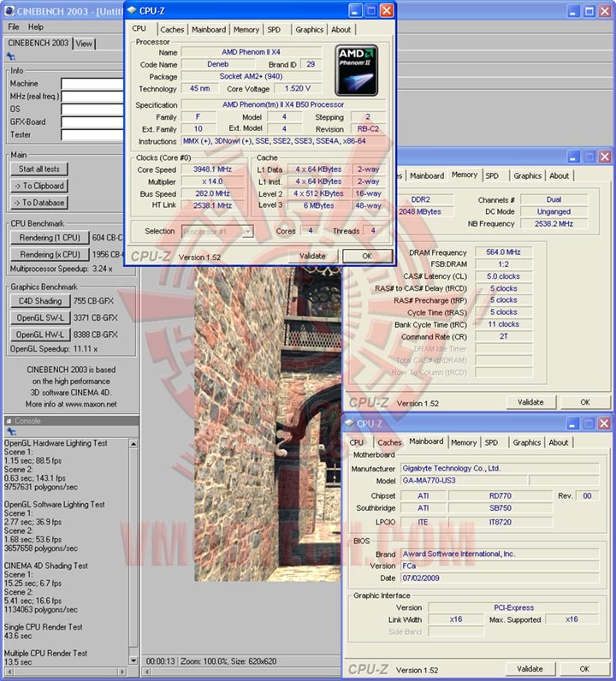Select Caches tab in Mainboard CPU-Z window
The image size is (616, 681).
coord(389,442)
